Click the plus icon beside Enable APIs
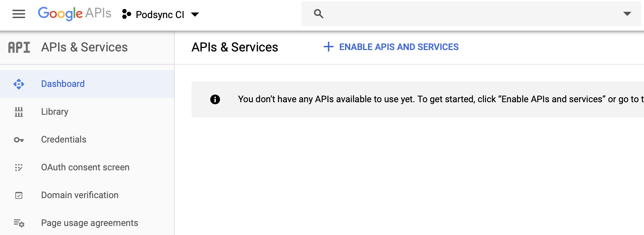This screenshot has height=235, width=644. (x=328, y=47)
